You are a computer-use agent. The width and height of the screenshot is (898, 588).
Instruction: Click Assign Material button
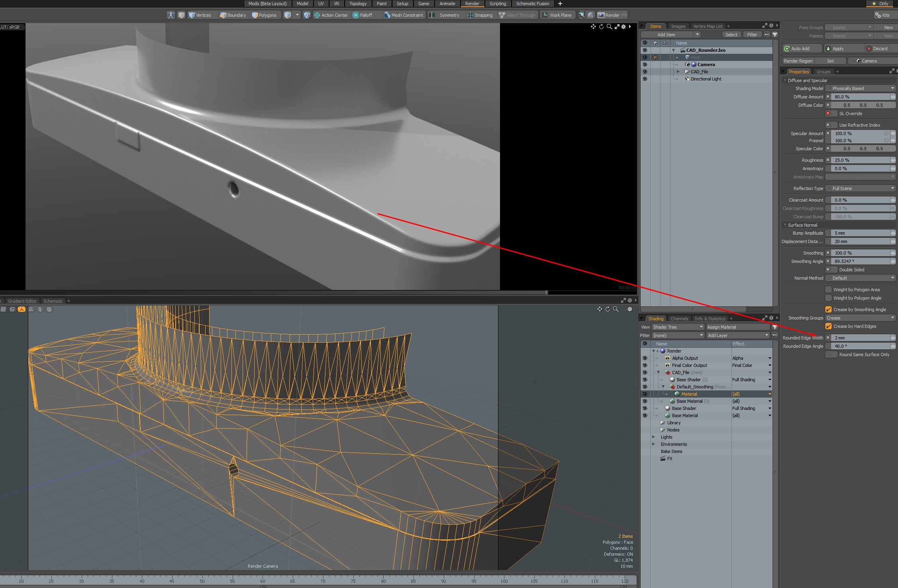(x=737, y=327)
